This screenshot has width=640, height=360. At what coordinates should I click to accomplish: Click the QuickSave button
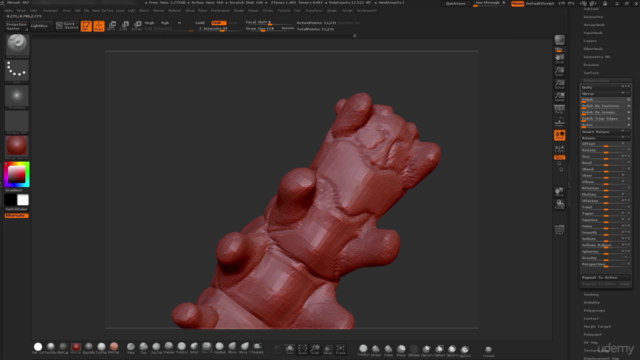456,3
